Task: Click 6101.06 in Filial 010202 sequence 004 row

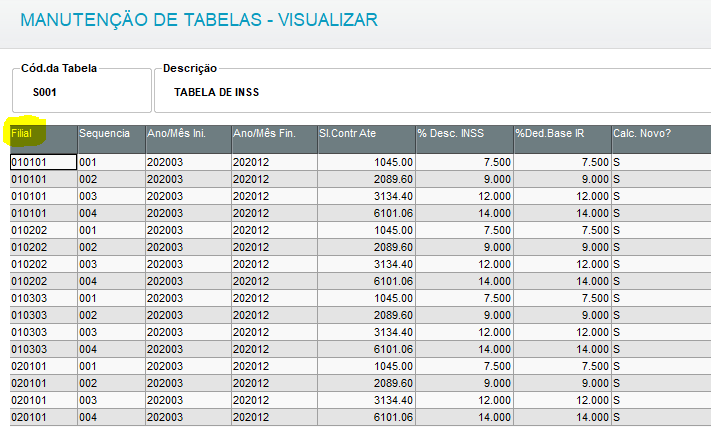Action: (366, 281)
